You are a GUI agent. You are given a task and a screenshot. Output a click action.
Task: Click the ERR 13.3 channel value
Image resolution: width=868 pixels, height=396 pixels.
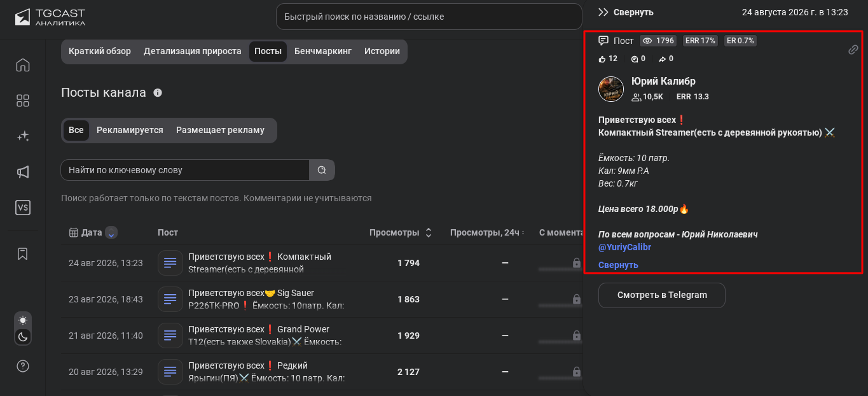tap(692, 97)
